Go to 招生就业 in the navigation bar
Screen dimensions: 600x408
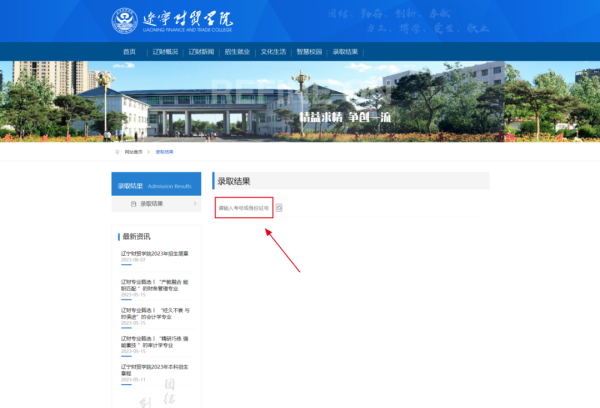tap(237, 51)
